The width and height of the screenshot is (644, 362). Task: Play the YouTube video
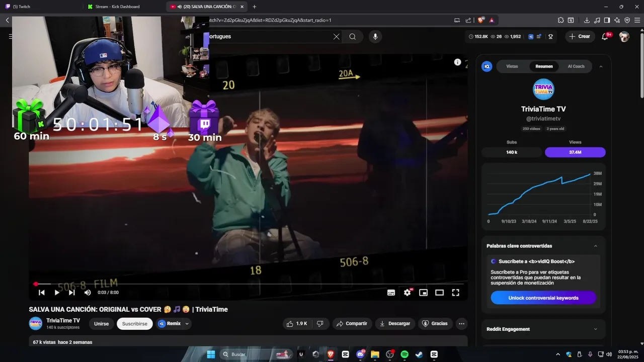pyautogui.click(x=57, y=293)
